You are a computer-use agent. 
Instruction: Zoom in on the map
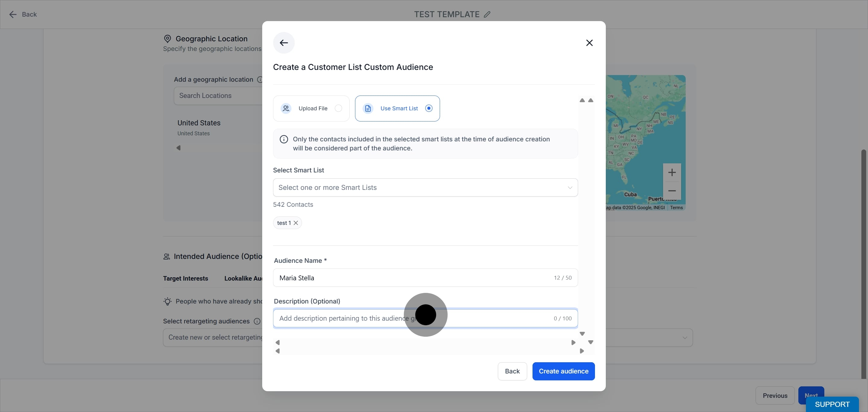point(672,172)
